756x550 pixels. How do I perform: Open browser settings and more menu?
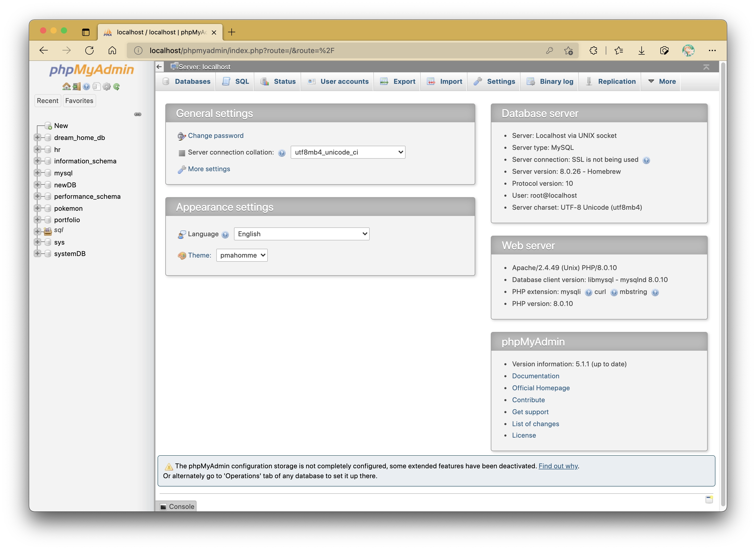click(x=712, y=51)
